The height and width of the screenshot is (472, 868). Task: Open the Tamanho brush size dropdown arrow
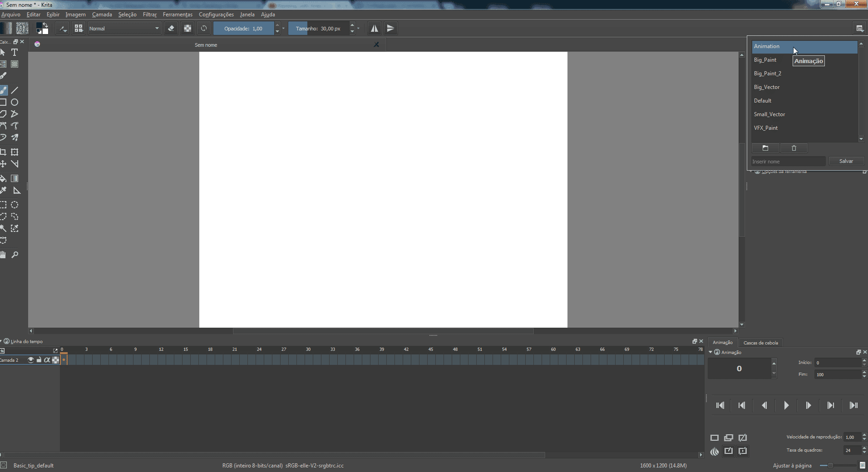point(358,28)
